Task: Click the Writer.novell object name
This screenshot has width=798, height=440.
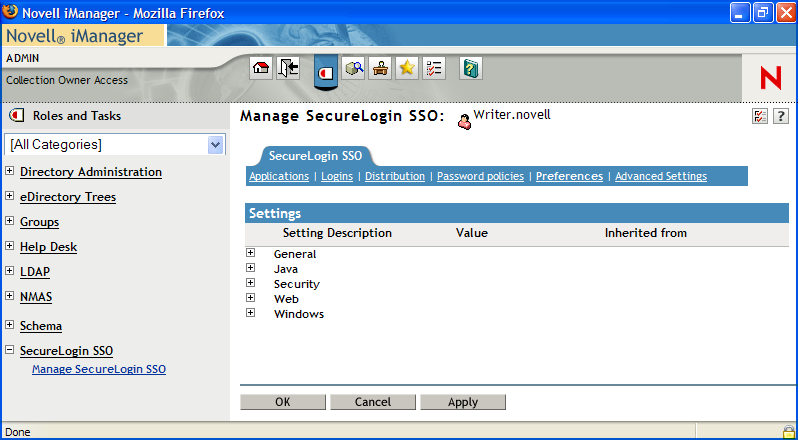Action: [512, 114]
